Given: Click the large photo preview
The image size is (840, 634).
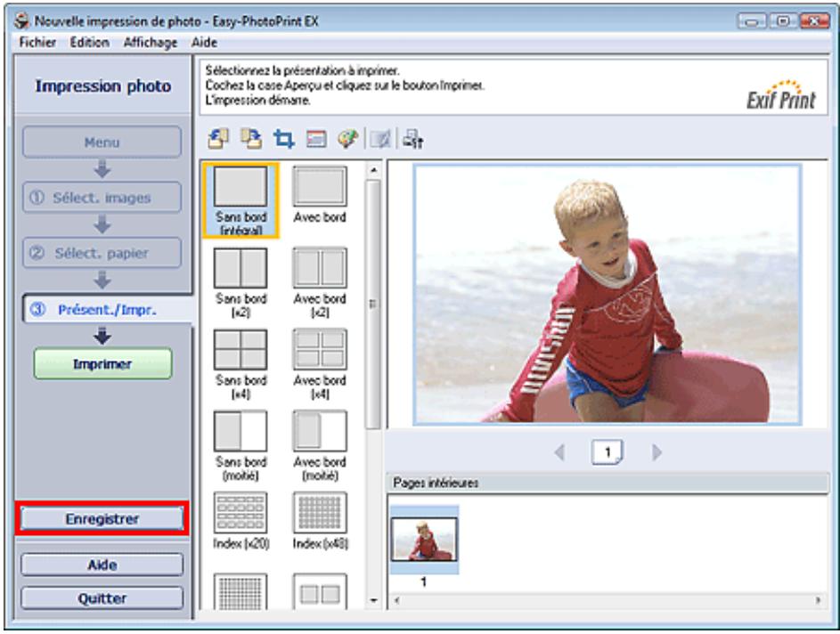Looking at the screenshot, I should pyautogui.click(x=608, y=295).
